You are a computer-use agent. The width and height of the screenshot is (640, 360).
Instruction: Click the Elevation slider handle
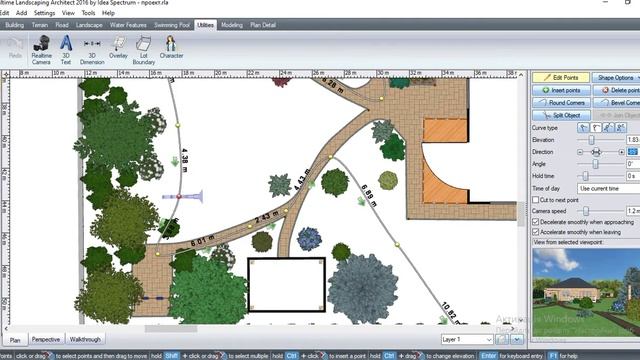[x=591, y=140]
